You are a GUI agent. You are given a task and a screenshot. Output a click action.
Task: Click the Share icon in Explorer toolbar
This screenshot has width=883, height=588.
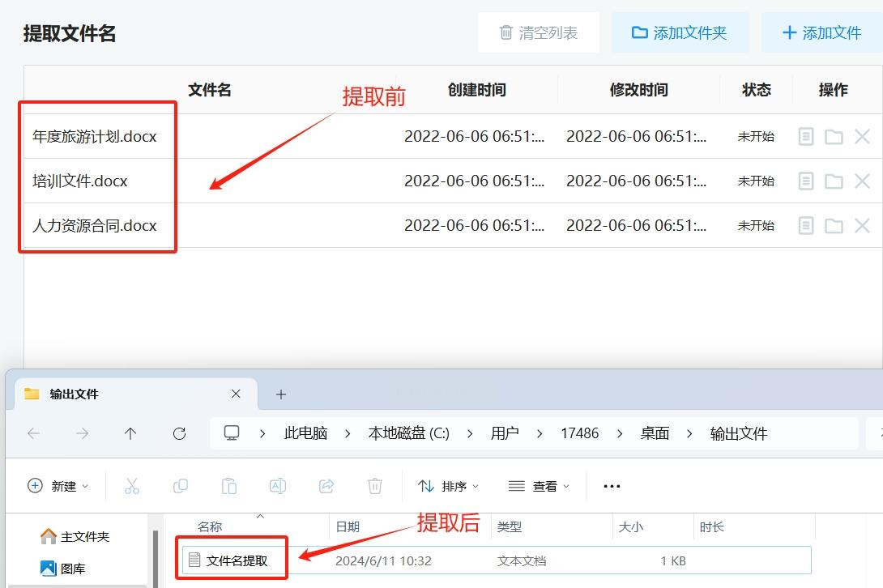[x=326, y=485]
